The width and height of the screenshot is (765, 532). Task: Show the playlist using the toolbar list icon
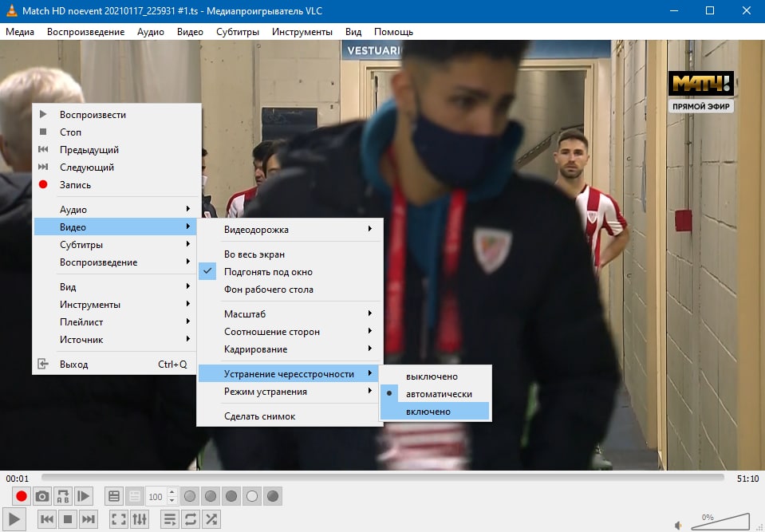pos(169,518)
